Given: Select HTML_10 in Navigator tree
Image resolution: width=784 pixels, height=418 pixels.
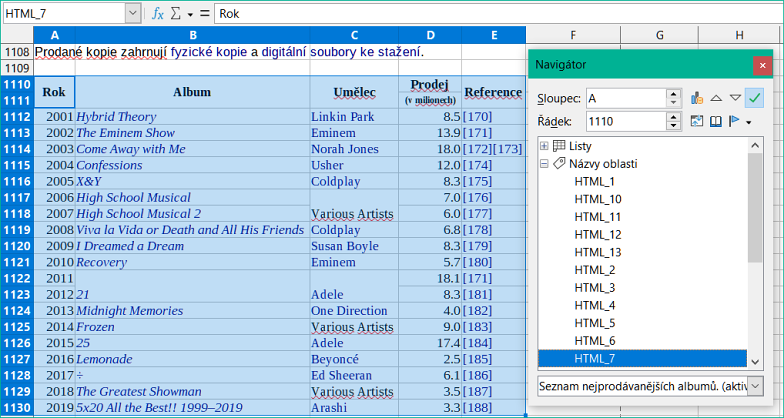Looking at the screenshot, I should [598, 200].
